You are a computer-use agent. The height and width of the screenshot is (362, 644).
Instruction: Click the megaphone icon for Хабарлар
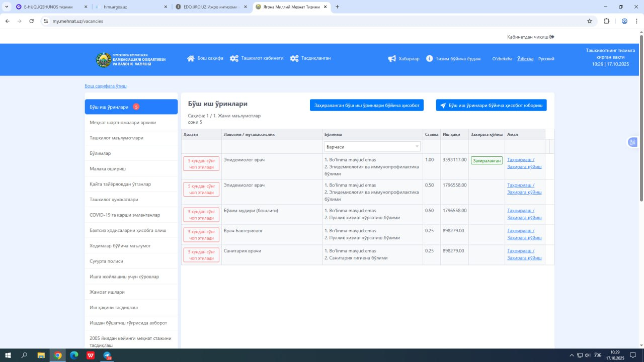[392, 59]
